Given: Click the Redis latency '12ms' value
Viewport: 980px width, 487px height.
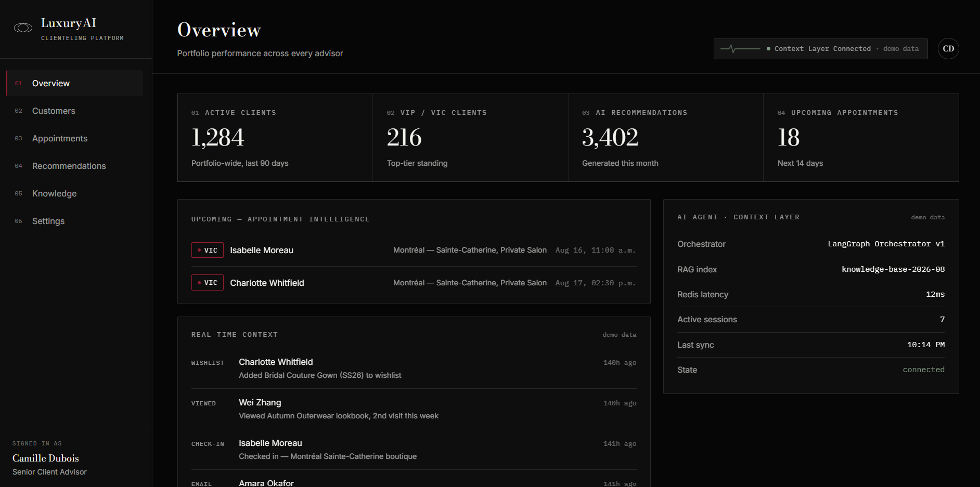Looking at the screenshot, I should 935,294.
